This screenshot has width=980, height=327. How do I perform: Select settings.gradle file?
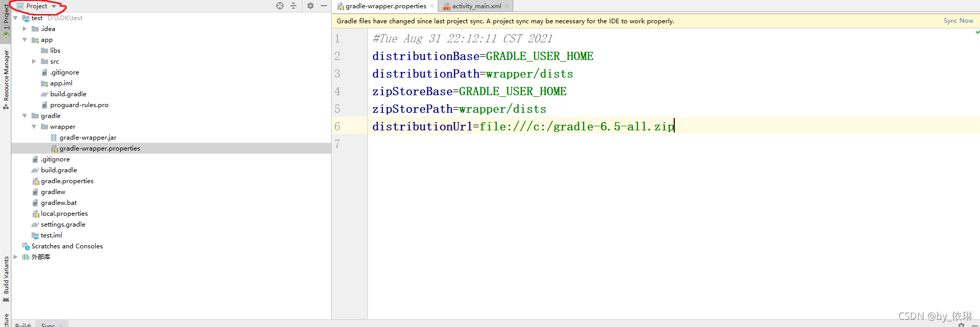pyautogui.click(x=63, y=225)
